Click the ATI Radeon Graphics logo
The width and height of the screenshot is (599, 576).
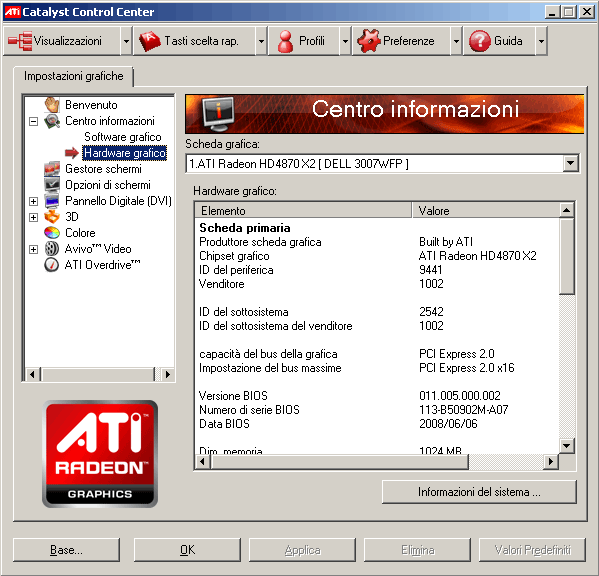point(100,454)
